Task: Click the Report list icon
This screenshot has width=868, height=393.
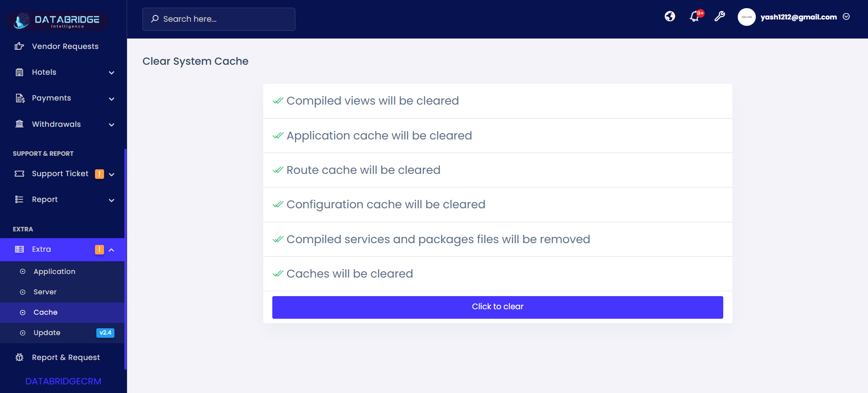Action: click(x=19, y=200)
